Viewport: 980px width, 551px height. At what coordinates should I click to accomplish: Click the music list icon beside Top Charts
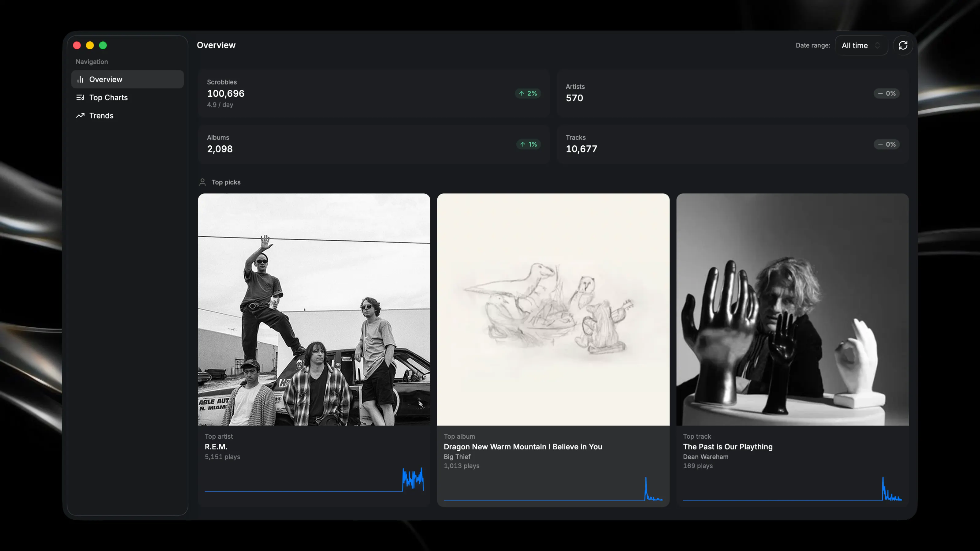(x=80, y=97)
